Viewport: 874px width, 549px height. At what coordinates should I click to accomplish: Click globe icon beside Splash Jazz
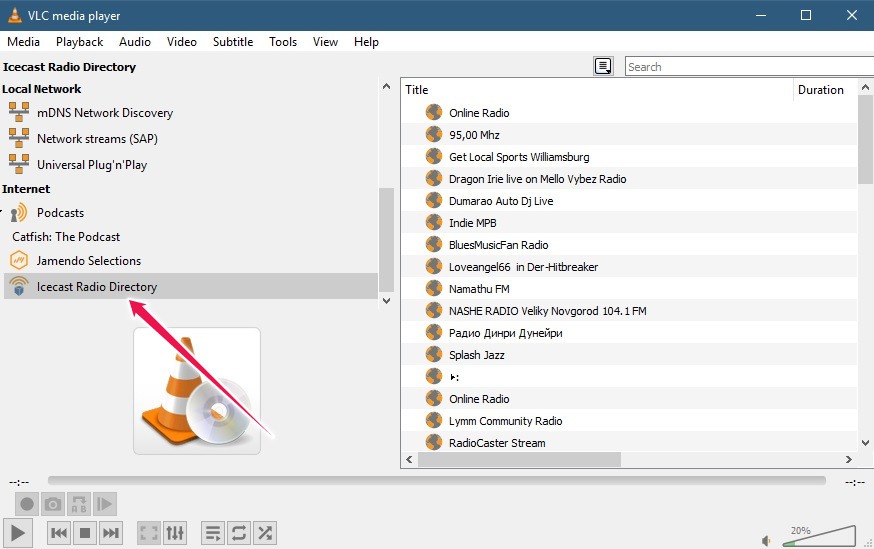(434, 354)
